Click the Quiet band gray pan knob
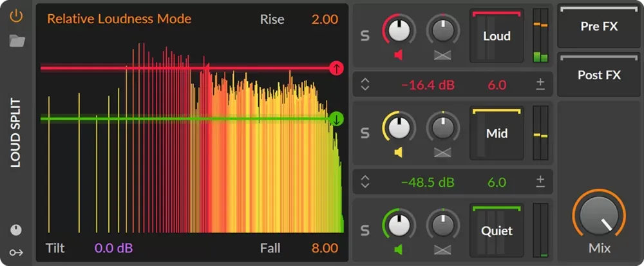The width and height of the screenshot is (644, 266). (443, 225)
